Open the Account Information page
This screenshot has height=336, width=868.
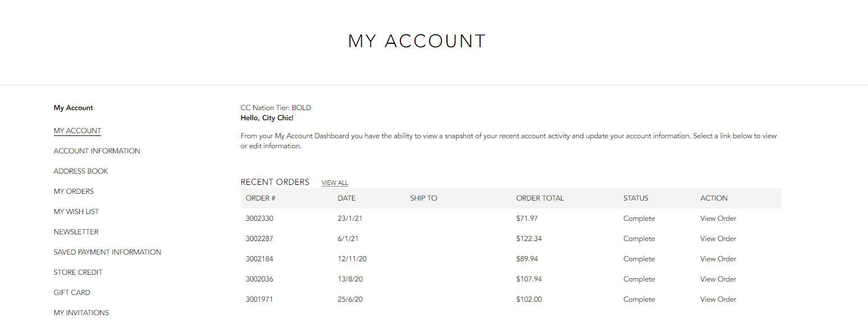[97, 151]
